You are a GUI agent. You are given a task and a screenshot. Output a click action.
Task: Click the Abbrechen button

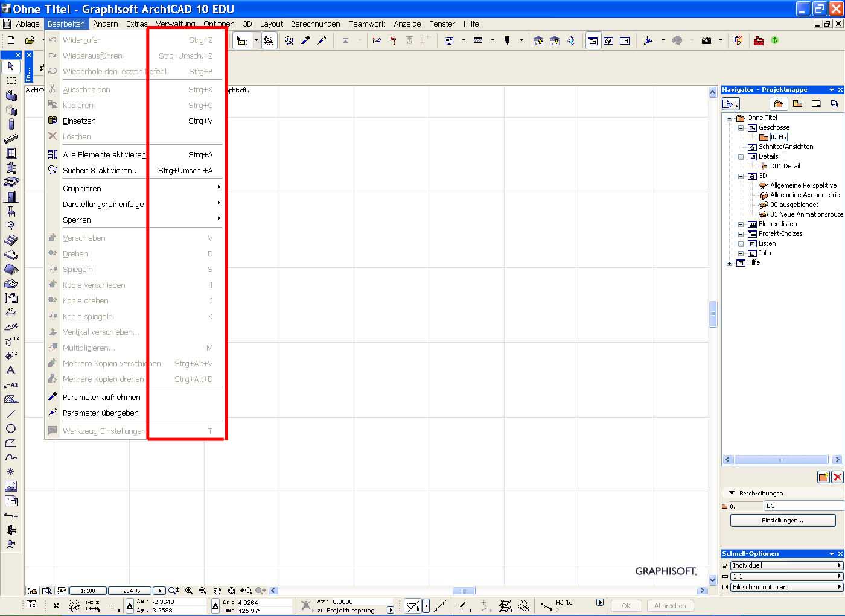pyautogui.click(x=670, y=606)
